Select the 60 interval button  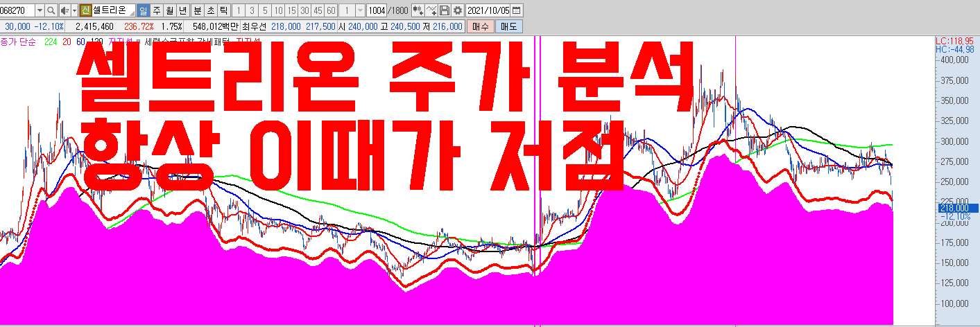coord(331,10)
